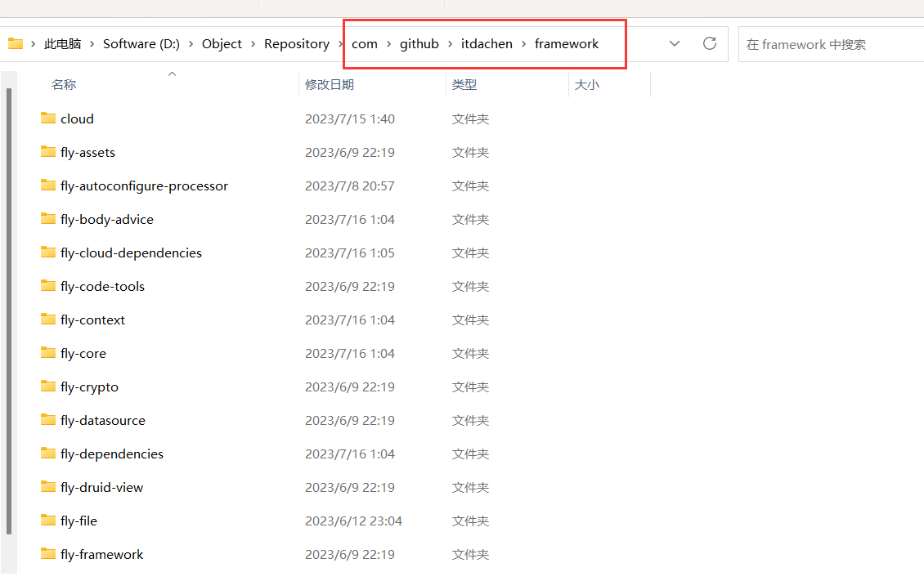924x581 pixels.
Task: Sort files by 类型 column
Action: (x=464, y=85)
